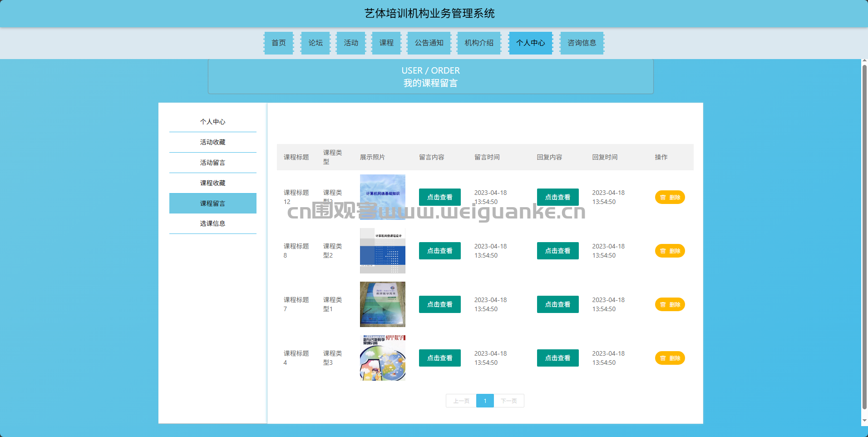Delete the 课程标题4 message row
Image resolution: width=868 pixels, height=437 pixels.
[670, 358]
